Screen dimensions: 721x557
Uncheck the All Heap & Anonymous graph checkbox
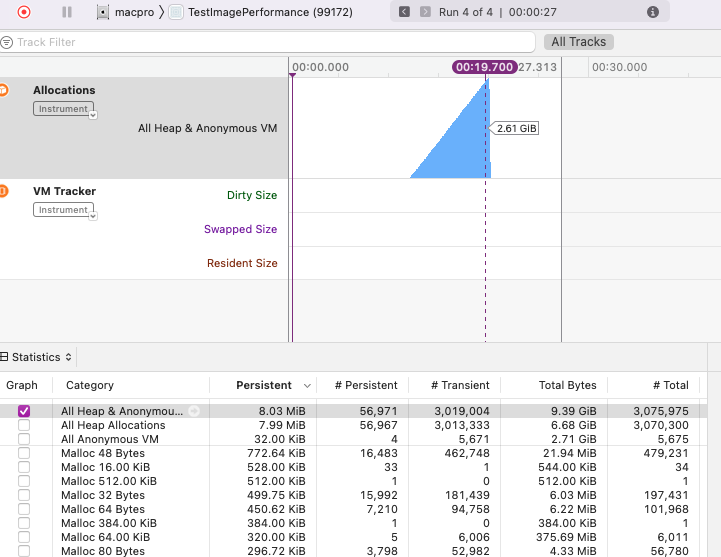tap(24, 411)
